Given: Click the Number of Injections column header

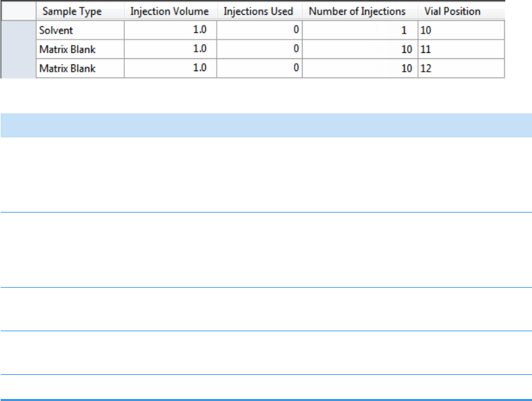Looking at the screenshot, I should pyautogui.click(x=360, y=11).
